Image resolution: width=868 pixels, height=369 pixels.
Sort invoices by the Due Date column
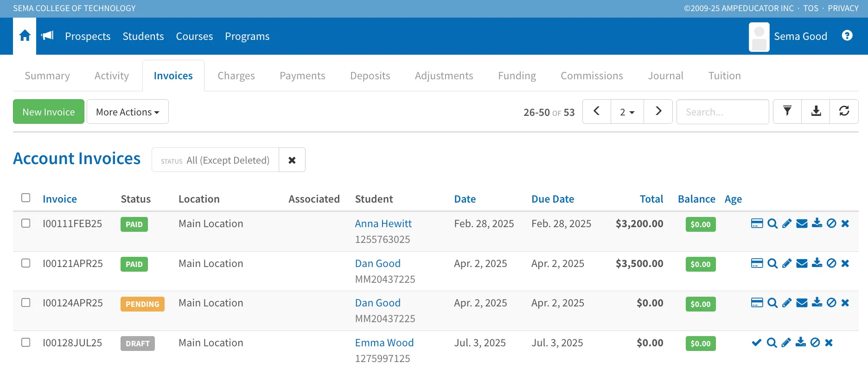[553, 199]
